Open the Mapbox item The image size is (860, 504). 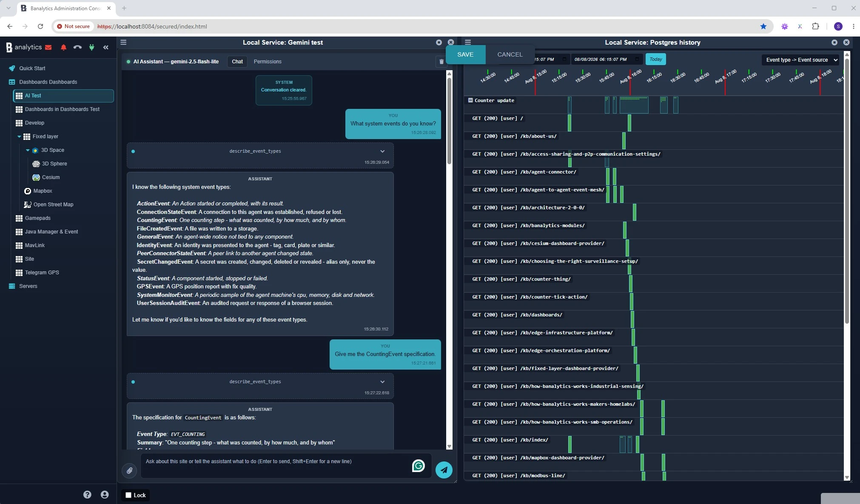pos(43,191)
